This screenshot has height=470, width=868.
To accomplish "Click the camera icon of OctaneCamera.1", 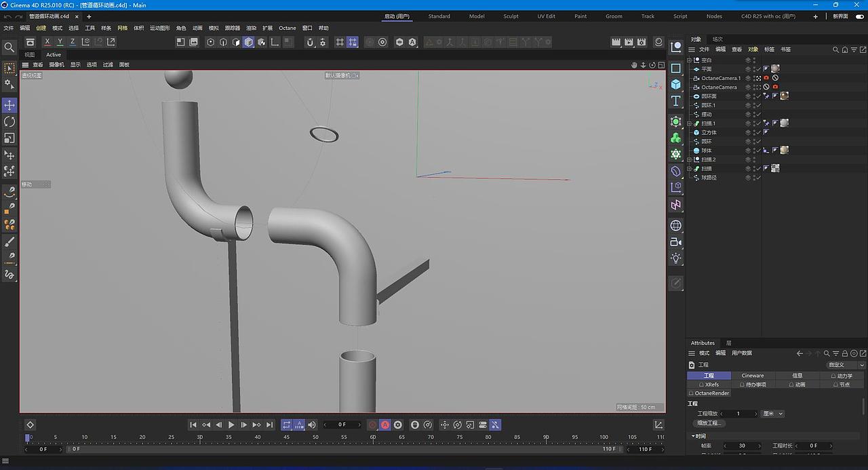I will 766,78.
